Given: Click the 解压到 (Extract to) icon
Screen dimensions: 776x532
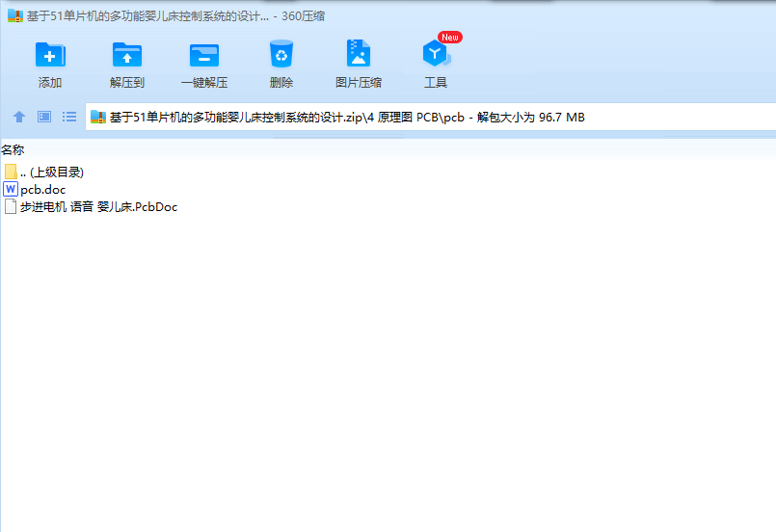Looking at the screenshot, I should pos(127,54).
